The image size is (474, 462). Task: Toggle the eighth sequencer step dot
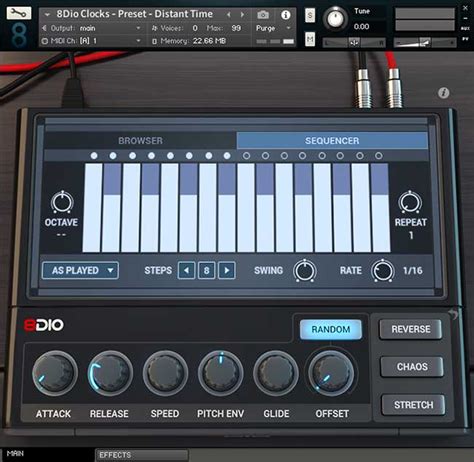click(227, 156)
